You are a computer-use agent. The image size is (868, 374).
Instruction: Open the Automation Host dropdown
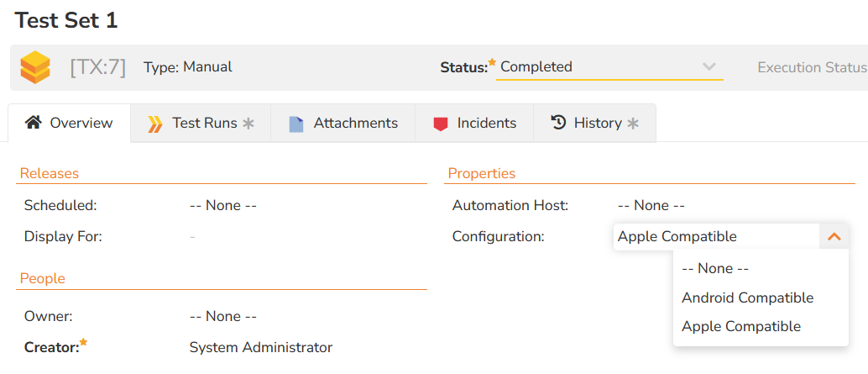651,205
